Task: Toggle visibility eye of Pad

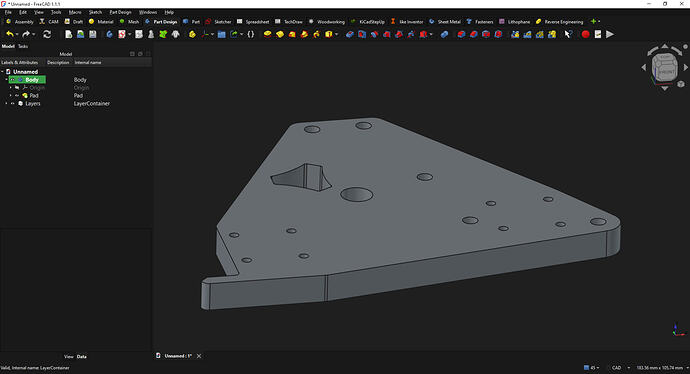Action: click(x=17, y=95)
